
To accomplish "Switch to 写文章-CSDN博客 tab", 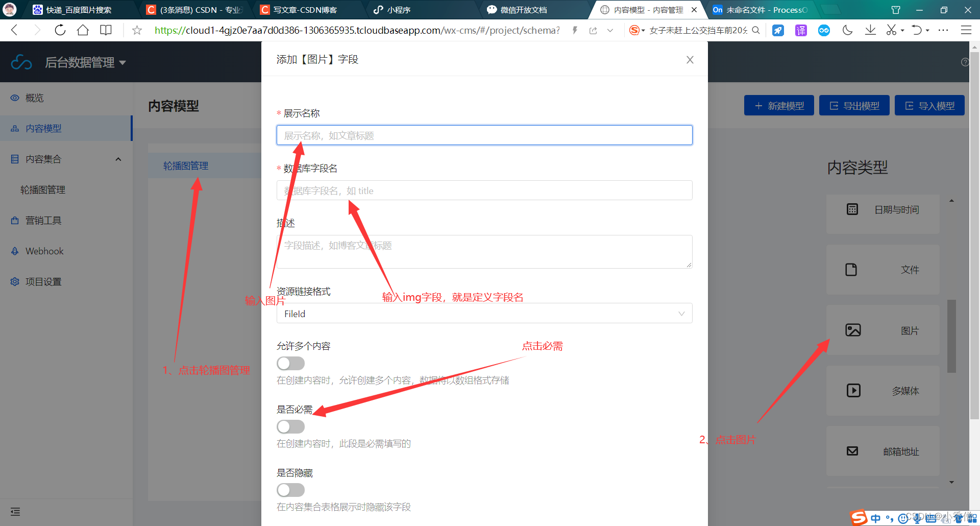I will (x=305, y=10).
